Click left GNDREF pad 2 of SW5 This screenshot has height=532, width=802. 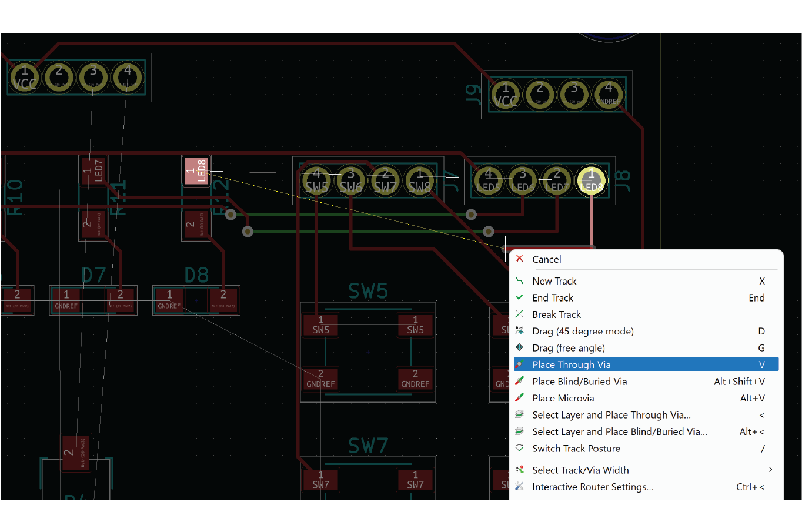click(x=320, y=379)
